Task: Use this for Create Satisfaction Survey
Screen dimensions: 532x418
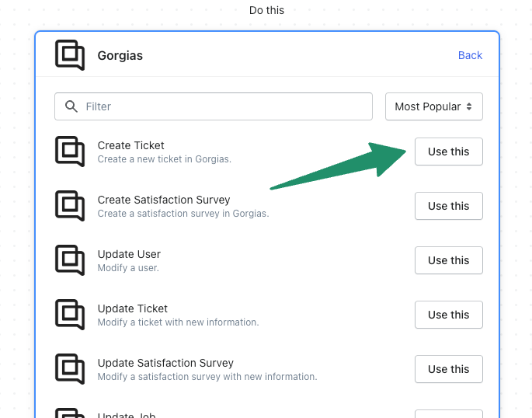Action: coord(449,206)
